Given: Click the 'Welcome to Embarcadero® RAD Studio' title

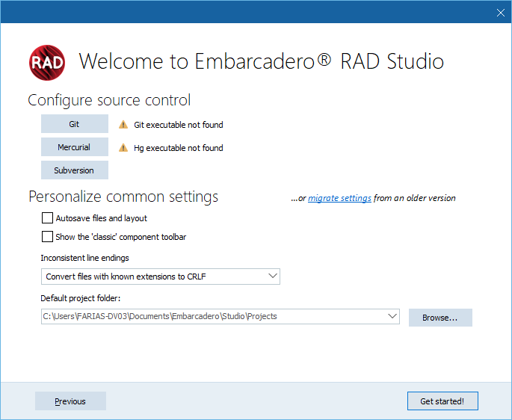Looking at the screenshot, I should click(261, 61).
